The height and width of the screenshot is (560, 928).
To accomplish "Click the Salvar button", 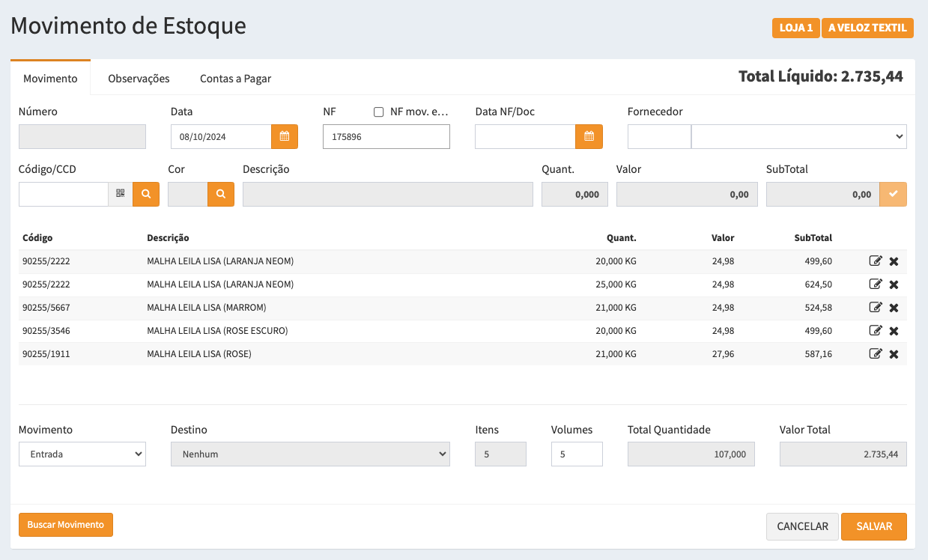I will 873,526.
